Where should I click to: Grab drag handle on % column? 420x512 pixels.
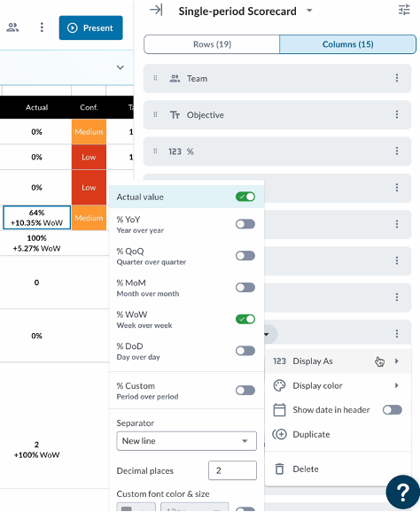coord(155,151)
